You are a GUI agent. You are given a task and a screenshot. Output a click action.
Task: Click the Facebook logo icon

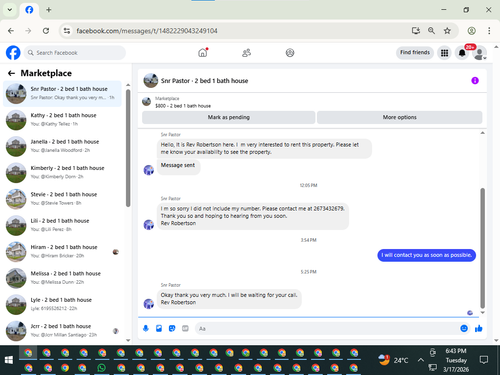point(13,53)
